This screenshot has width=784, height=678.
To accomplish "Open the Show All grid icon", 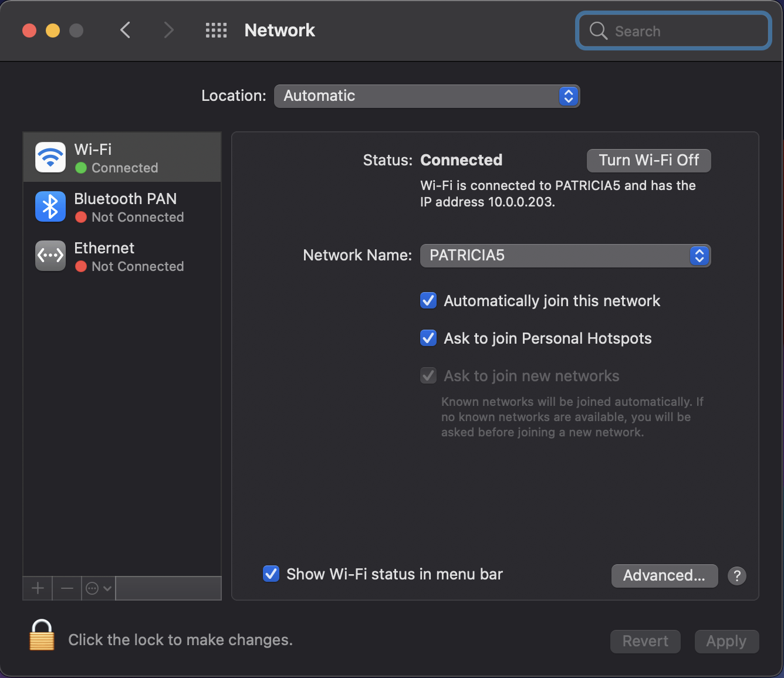I will click(216, 30).
